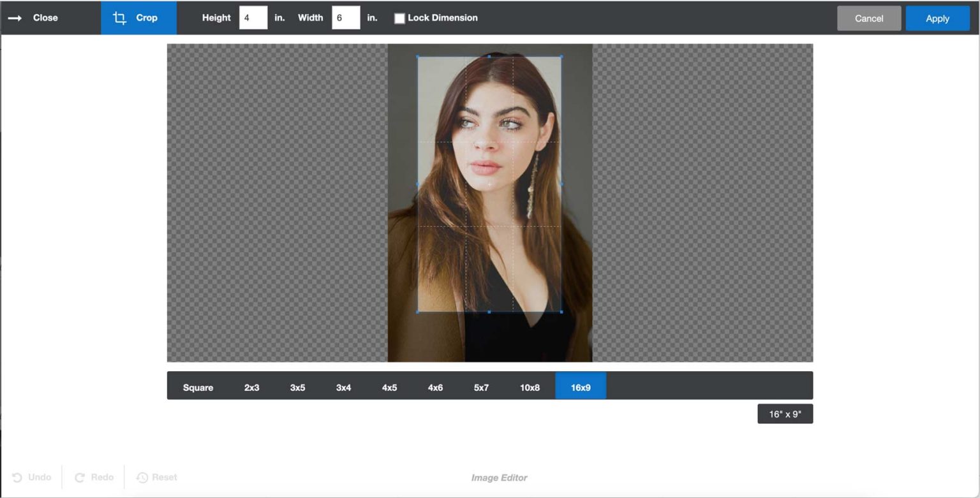Select the active 16x9 preset
This screenshot has width=980, height=498.
click(x=580, y=386)
